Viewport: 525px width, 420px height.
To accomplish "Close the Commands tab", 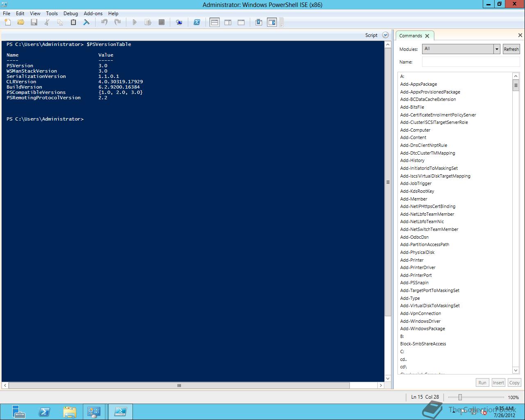I will tap(427, 36).
